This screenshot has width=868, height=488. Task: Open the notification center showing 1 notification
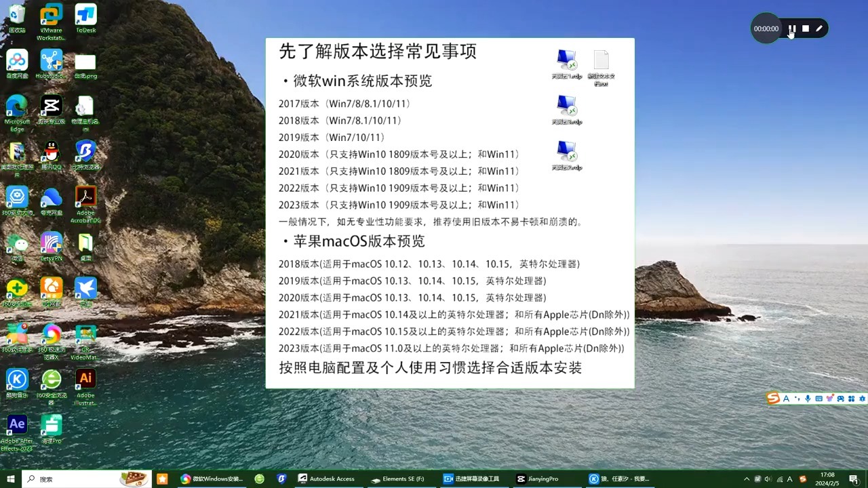click(x=853, y=479)
